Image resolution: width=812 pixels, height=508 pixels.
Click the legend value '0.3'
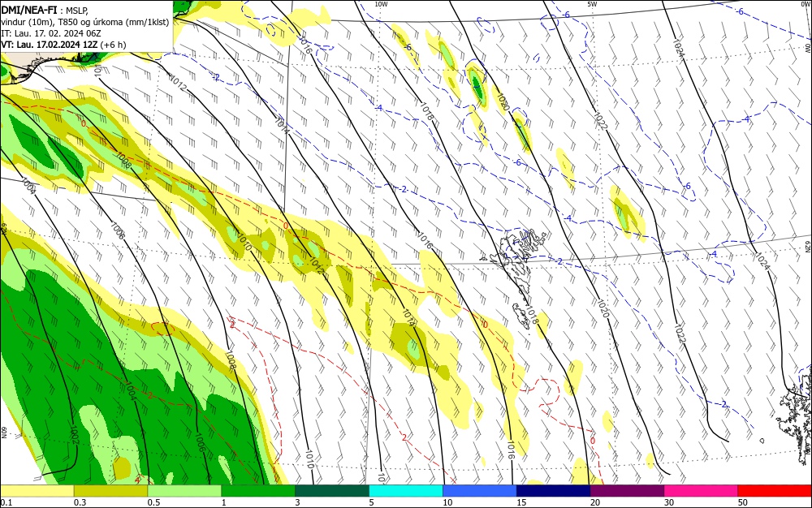pos(80,502)
